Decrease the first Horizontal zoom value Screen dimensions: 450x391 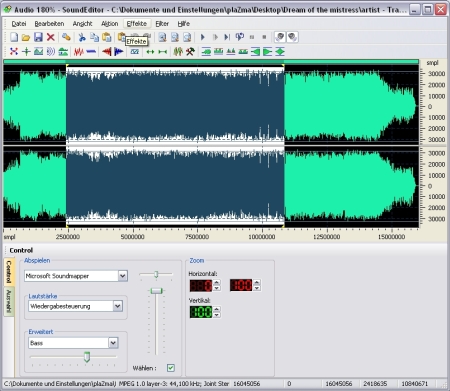217,288
